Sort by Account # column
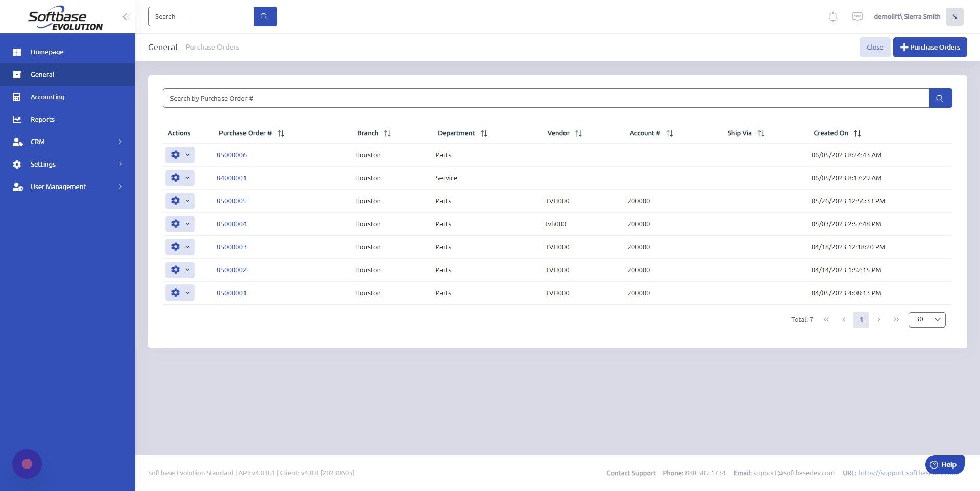Image resolution: width=980 pixels, height=491 pixels. point(669,133)
